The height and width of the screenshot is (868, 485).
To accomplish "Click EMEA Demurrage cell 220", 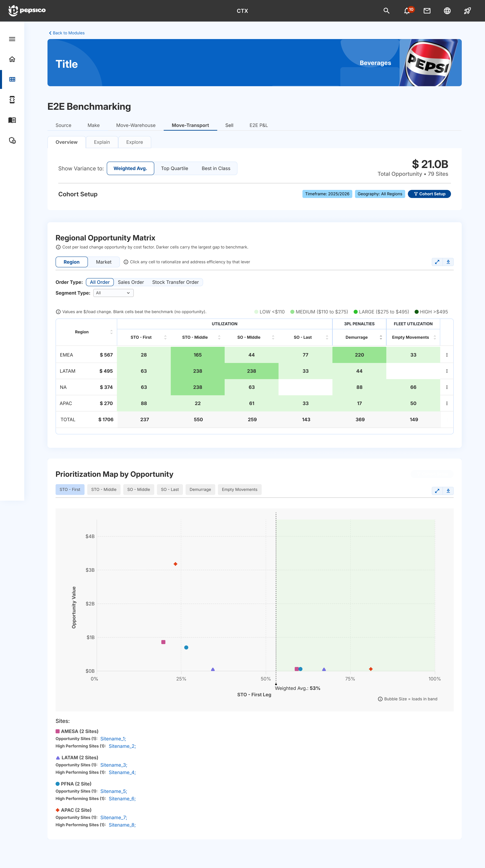I will pos(359,355).
